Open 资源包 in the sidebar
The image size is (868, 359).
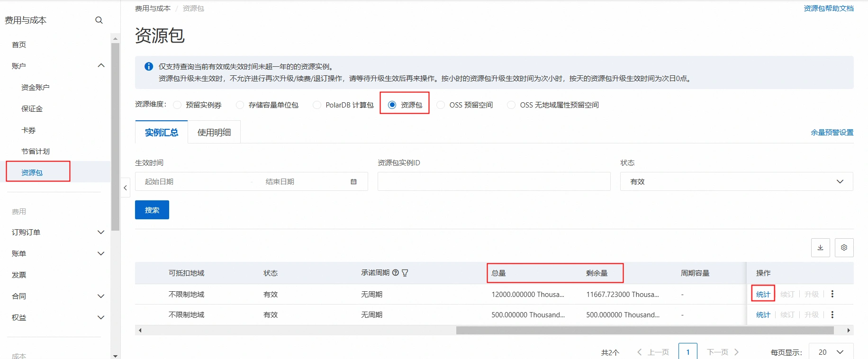[x=32, y=172]
